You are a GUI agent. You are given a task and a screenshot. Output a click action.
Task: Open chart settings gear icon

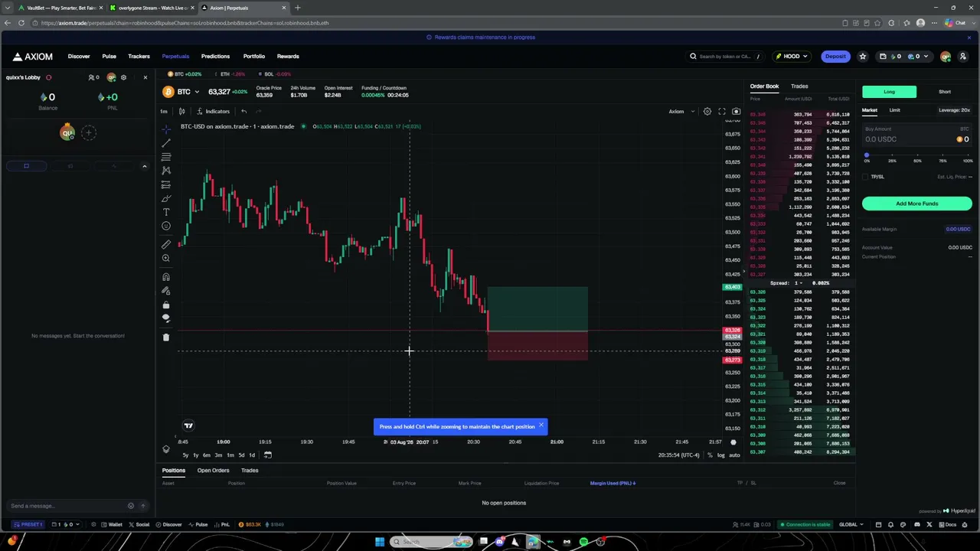[x=707, y=111]
